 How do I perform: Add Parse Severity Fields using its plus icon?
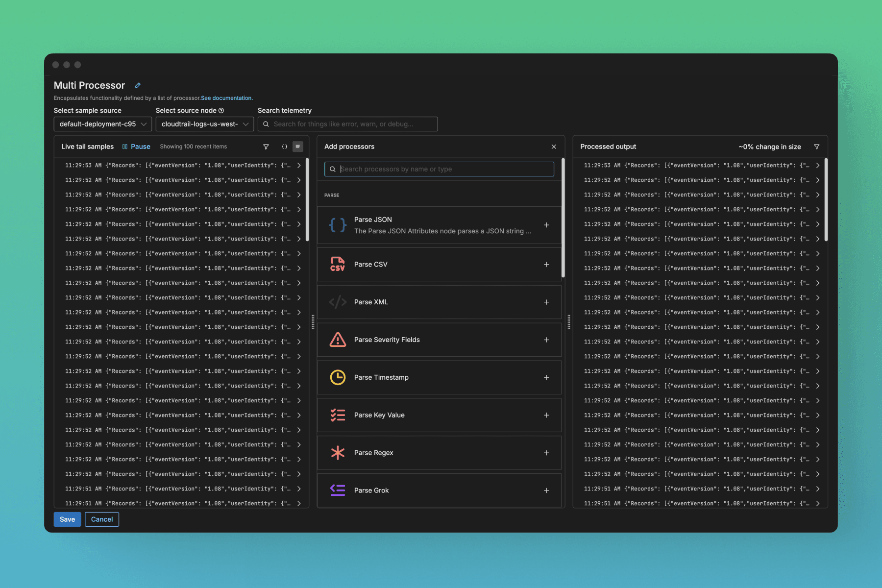[546, 340]
